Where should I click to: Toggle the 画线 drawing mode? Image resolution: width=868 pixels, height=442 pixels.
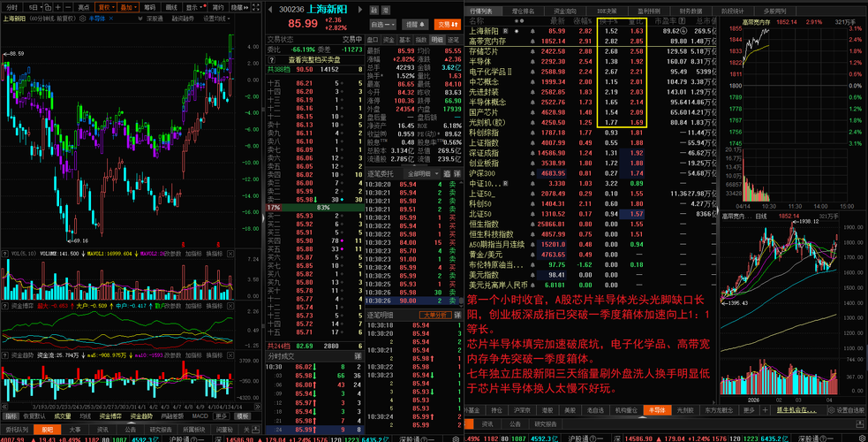171,7
